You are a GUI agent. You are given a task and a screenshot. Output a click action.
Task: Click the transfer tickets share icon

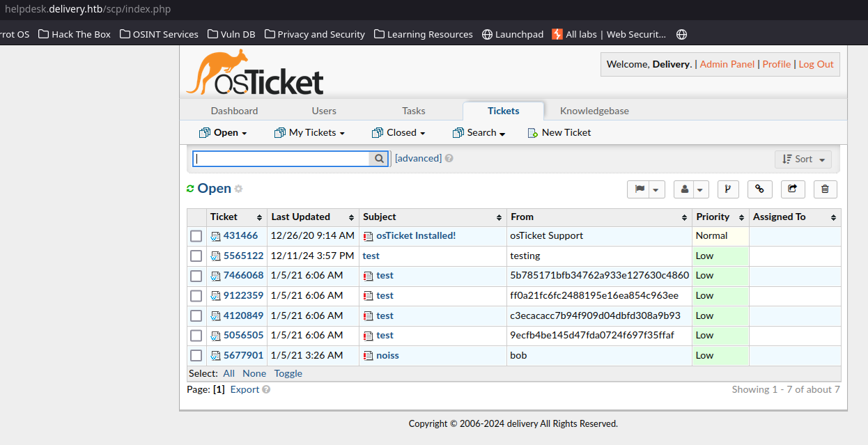tap(793, 189)
